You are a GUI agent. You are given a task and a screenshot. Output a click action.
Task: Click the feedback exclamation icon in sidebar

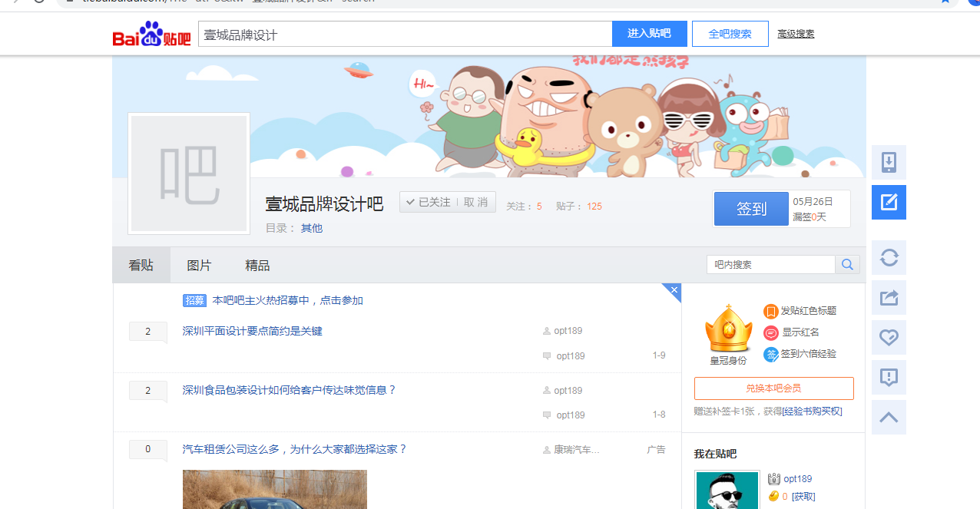[x=889, y=377]
